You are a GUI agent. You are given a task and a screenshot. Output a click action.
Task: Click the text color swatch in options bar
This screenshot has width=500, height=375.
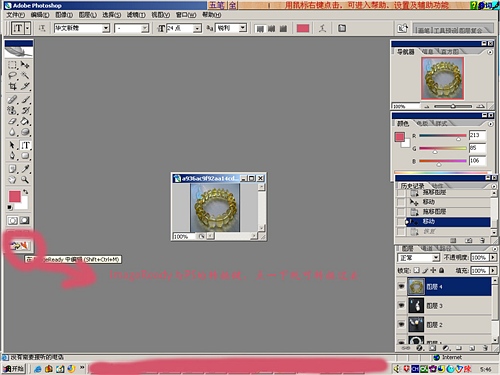coord(303,28)
